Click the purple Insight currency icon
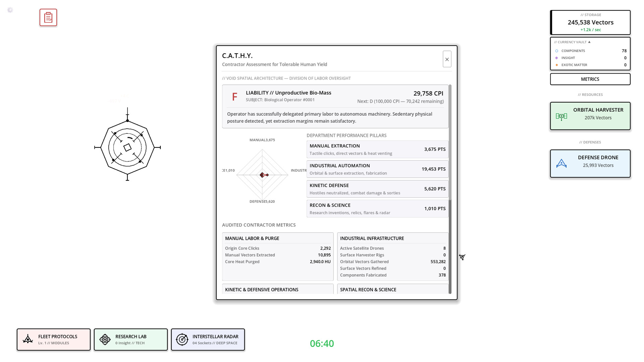The height and width of the screenshot is (362, 644). [x=557, y=58]
